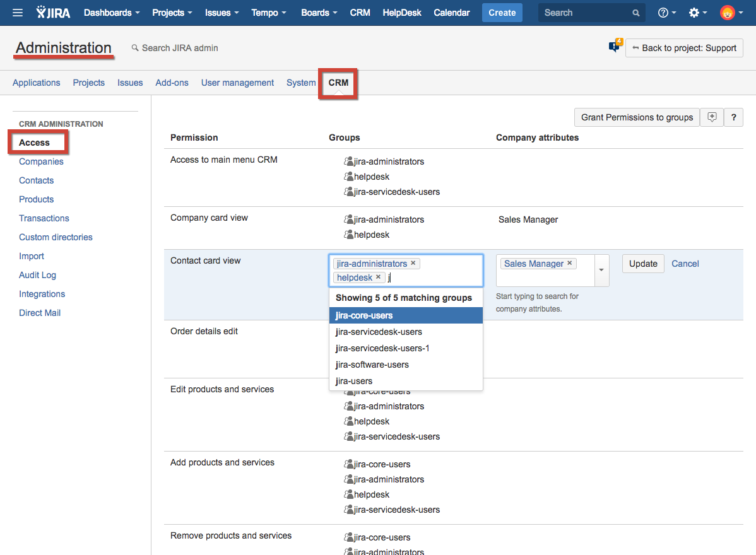Viewport: 756px width, 555px height.
Task: Click the Cancel link
Action: (x=685, y=264)
